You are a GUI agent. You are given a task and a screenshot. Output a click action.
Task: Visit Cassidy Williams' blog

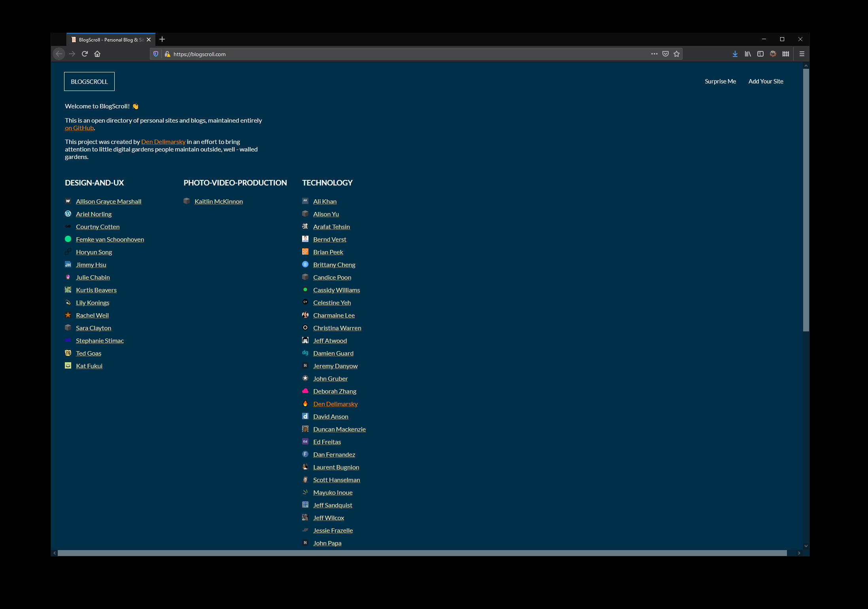click(x=337, y=290)
